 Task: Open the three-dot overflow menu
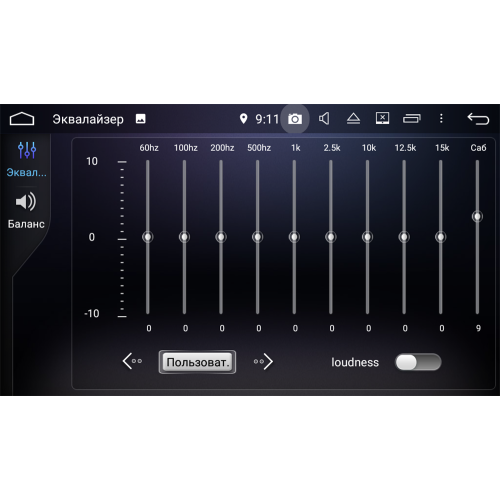click(441, 118)
